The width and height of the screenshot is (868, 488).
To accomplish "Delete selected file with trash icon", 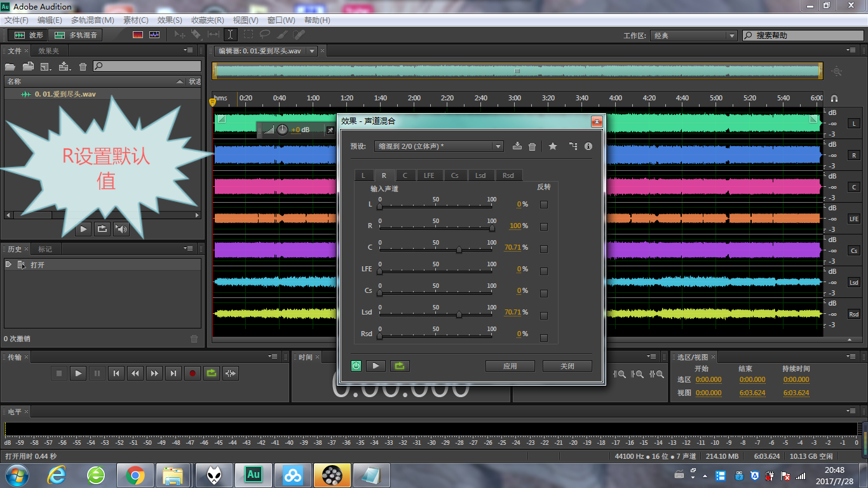I will [x=83, y=66].
